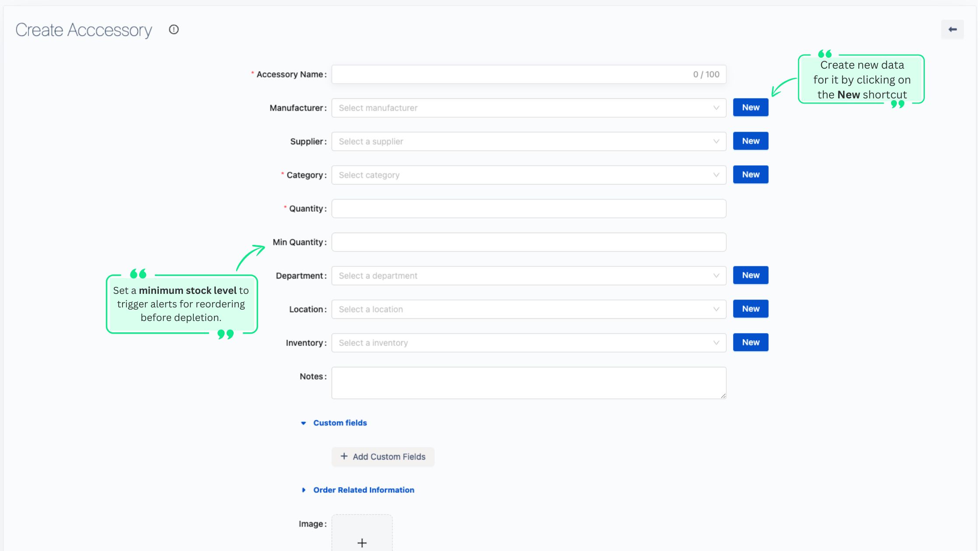Click New button next to Manufacturer
Screen dimensions: 980x551
(750, 107)
